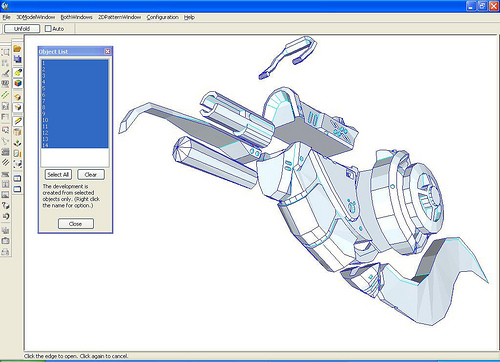500x362 pixels.
Task: Click the open folder icon in the toolbar
Action: 17,49
